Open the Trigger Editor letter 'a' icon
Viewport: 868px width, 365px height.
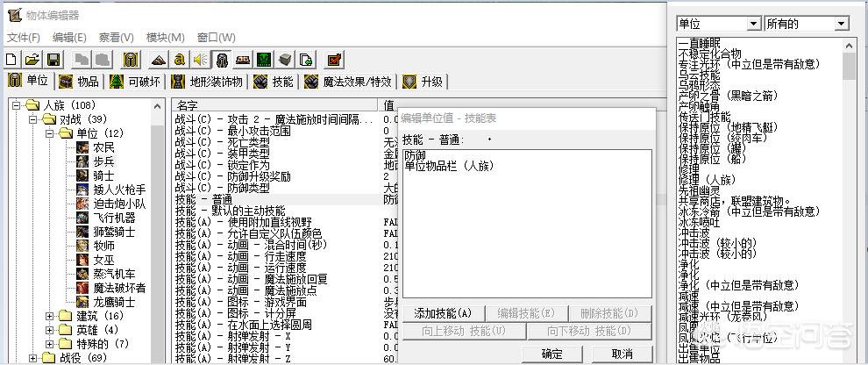pos(180,60)
